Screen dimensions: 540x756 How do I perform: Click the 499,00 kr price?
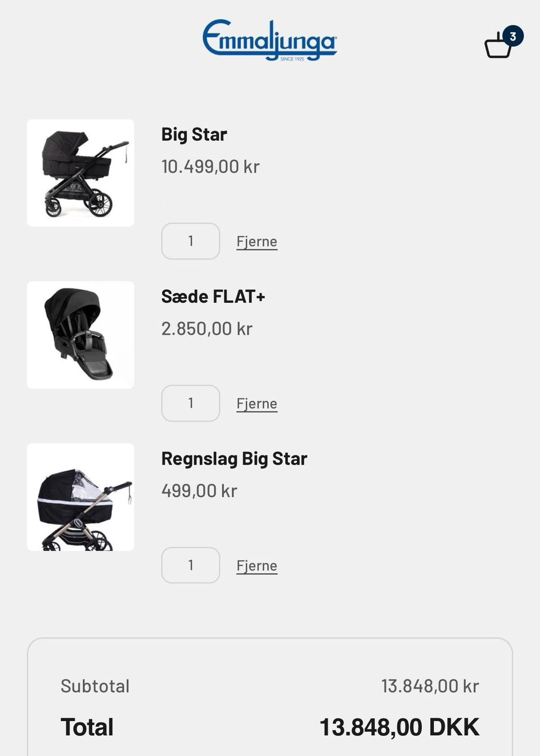pyautogui.click(x=199, y=490)
